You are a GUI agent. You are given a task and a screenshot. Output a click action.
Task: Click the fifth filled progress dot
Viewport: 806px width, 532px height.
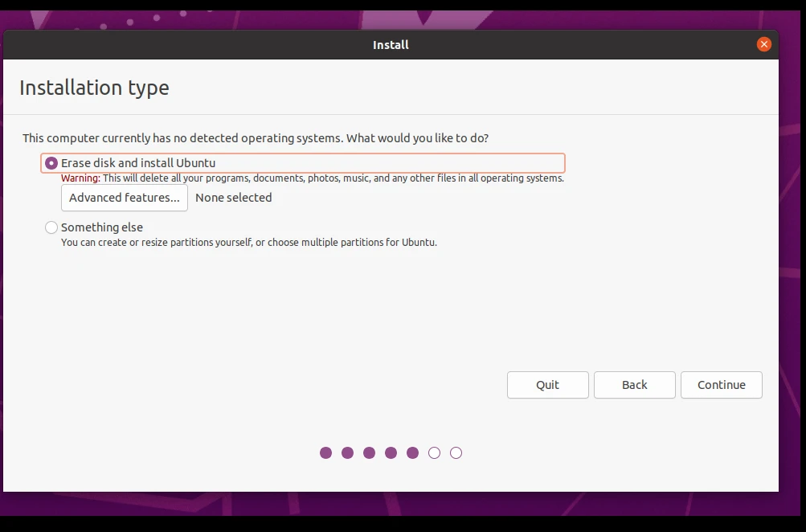coord(412,453)
